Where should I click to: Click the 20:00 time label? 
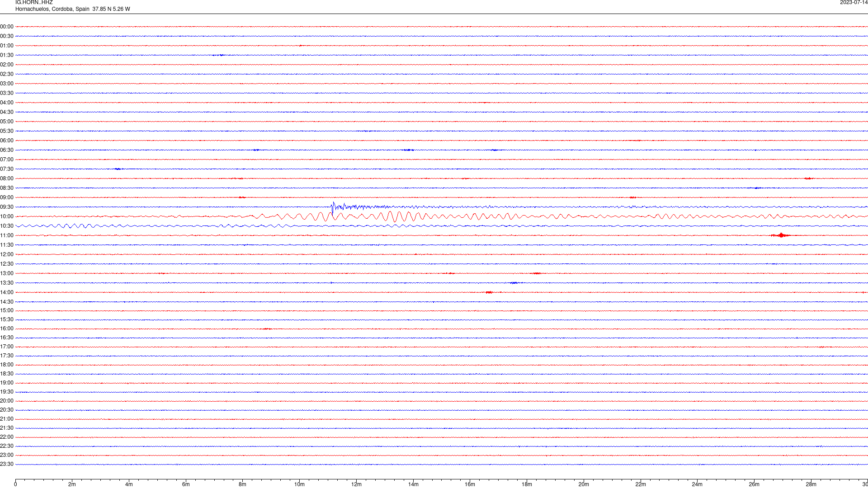pos(7,401)
